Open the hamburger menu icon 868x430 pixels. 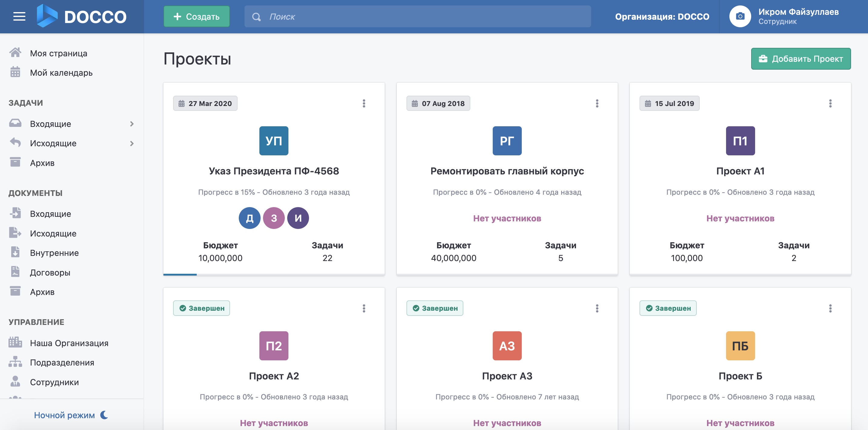(19, 17)
